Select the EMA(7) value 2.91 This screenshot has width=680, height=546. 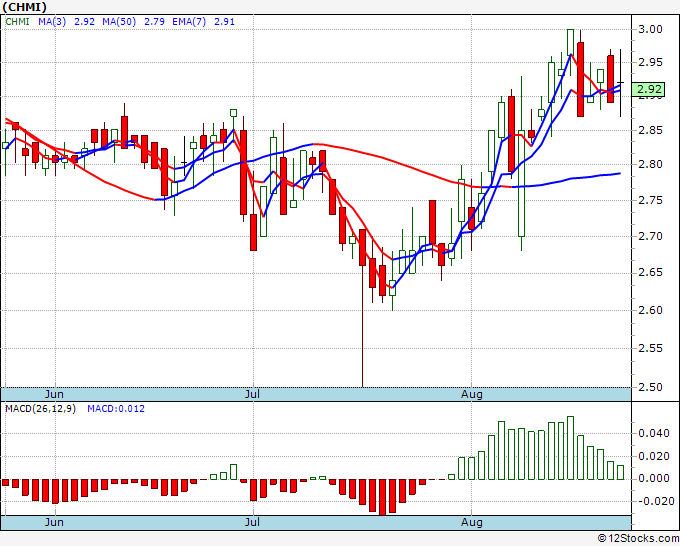[225, 22]
